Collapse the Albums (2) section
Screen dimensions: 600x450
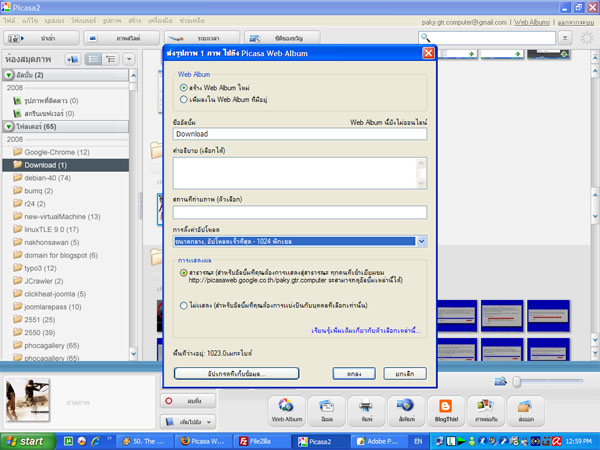(x=9, y=75)
